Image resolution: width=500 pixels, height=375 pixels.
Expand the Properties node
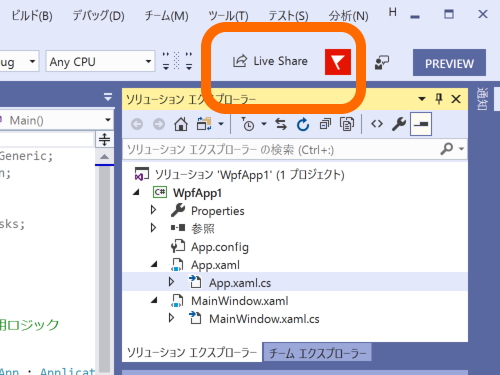pyautogui.click(x=153, y=210)
